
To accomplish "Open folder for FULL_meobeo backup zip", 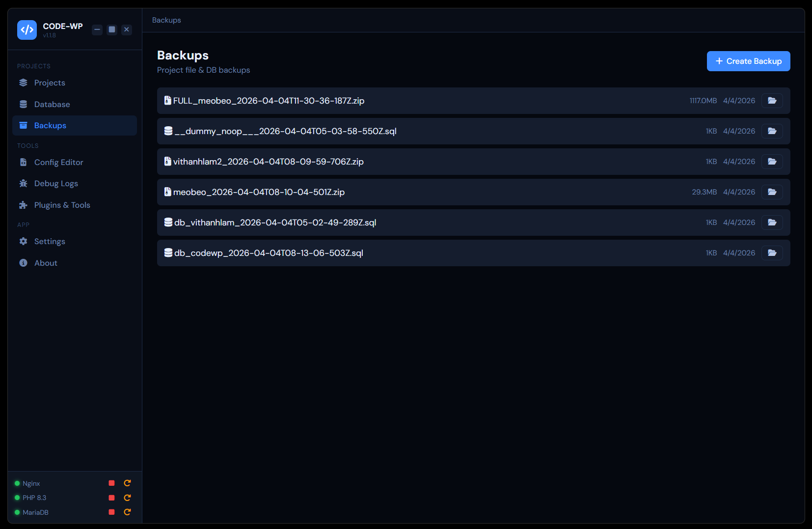I will 772,101.
